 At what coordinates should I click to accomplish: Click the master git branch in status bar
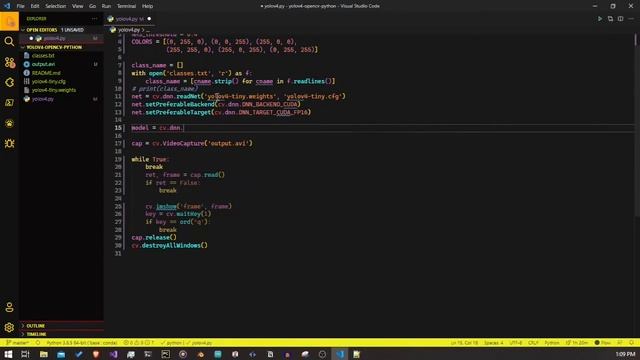point(17,343)
